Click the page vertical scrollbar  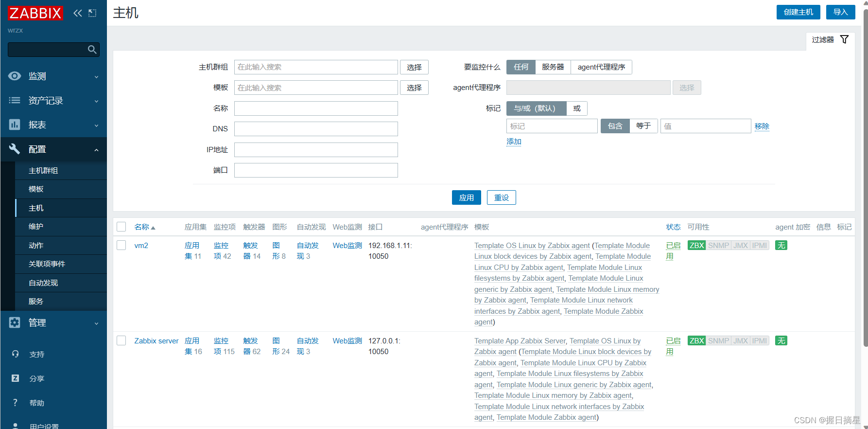(865, 178)
